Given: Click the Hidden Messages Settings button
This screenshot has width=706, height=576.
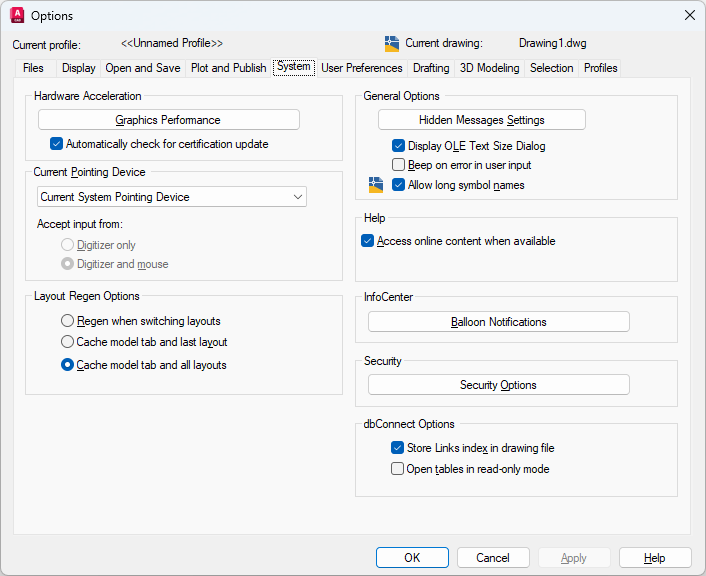Looking at the screenshot, I should point(482,120).
